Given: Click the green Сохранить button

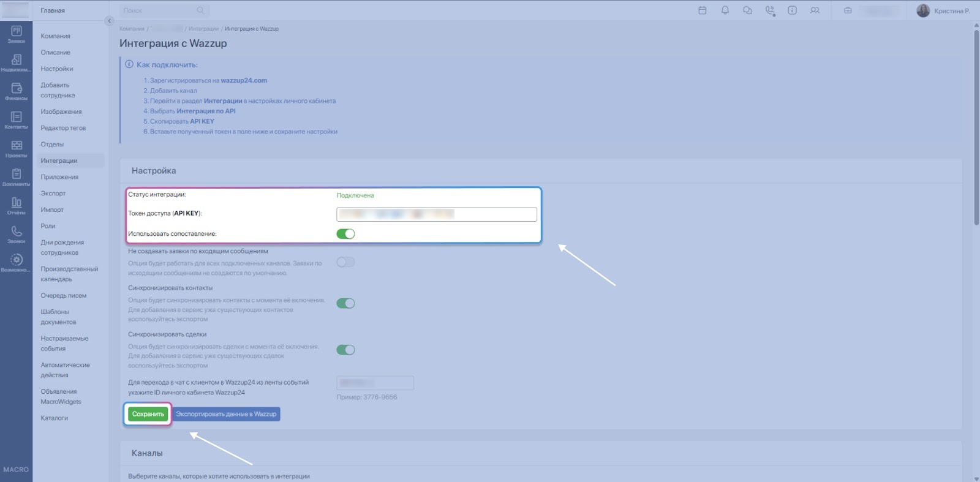Looking at the screenshot, I should pos(148,414).
